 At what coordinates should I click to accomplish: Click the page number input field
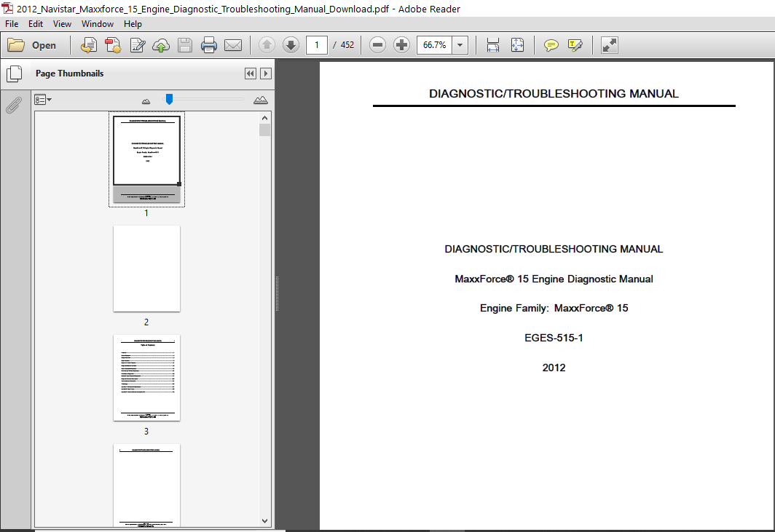[x=317, y=45]
